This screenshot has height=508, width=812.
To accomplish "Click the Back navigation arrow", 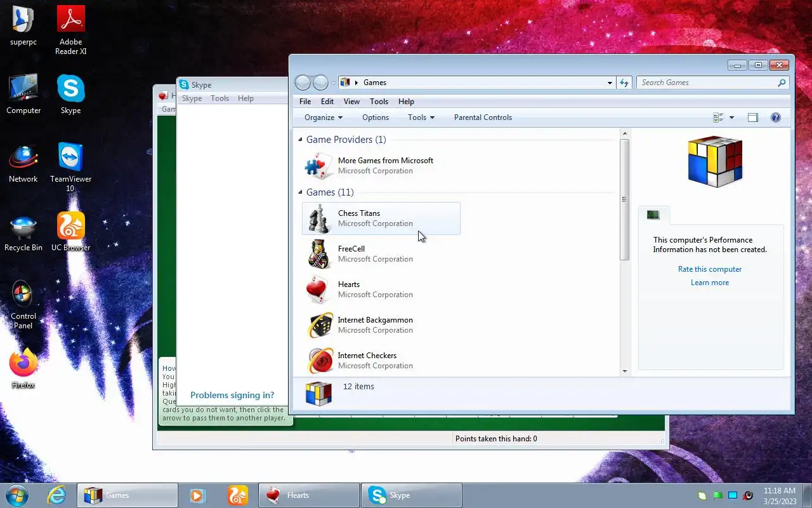I will [303, 83].
